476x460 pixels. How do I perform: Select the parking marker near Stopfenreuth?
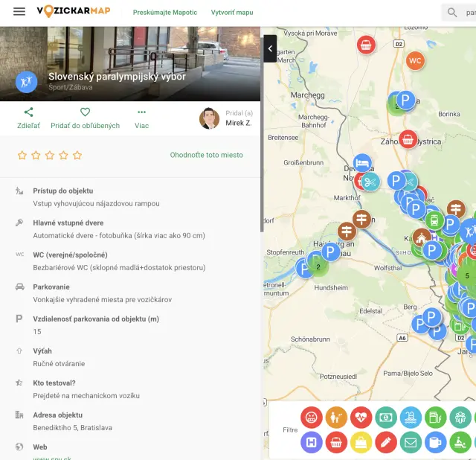coord(304,269)
